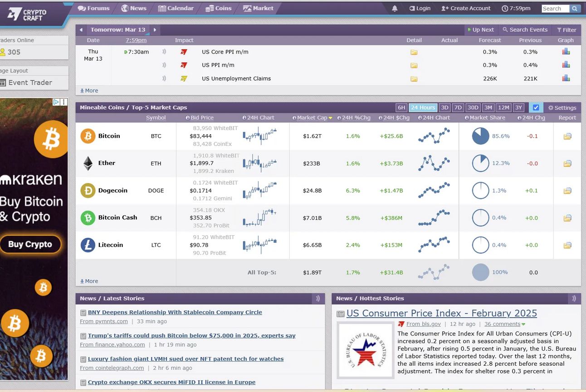
Task: Open the Market menu
Action: 258,8
